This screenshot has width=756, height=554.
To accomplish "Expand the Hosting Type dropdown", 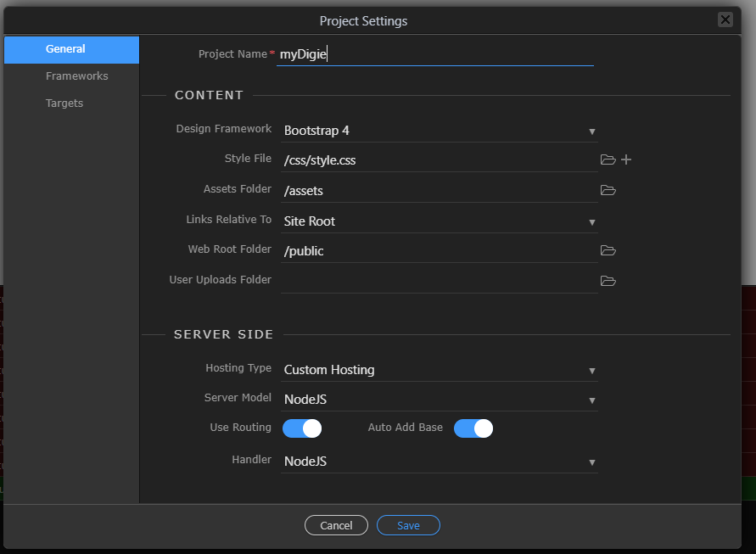I will tap(439, 370).
